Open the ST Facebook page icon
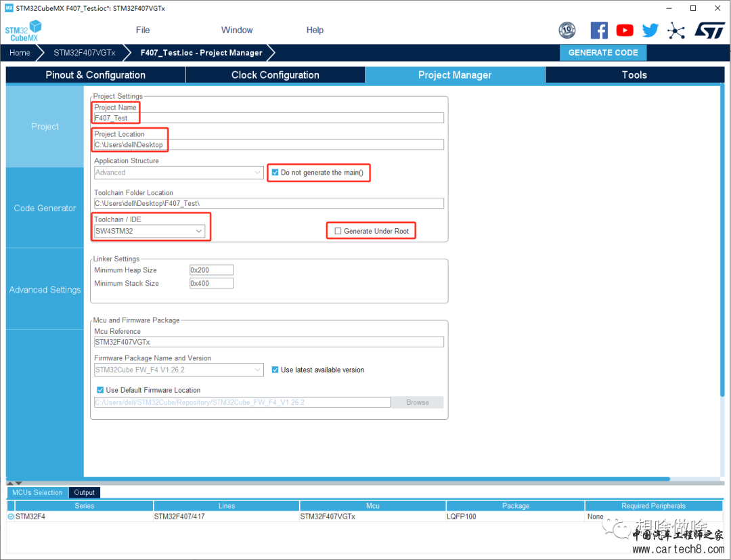731x560 pixels. pyautogui.click(x=599, y=30)
